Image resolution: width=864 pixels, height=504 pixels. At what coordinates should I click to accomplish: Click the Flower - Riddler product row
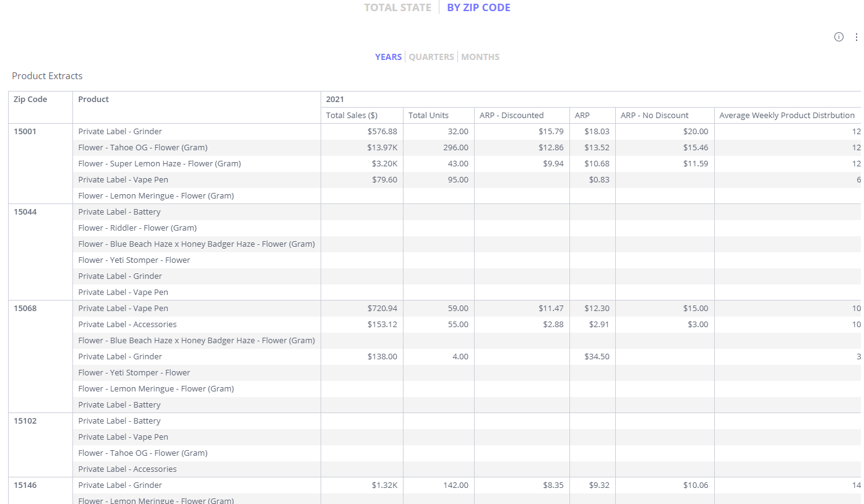point(137,228)
